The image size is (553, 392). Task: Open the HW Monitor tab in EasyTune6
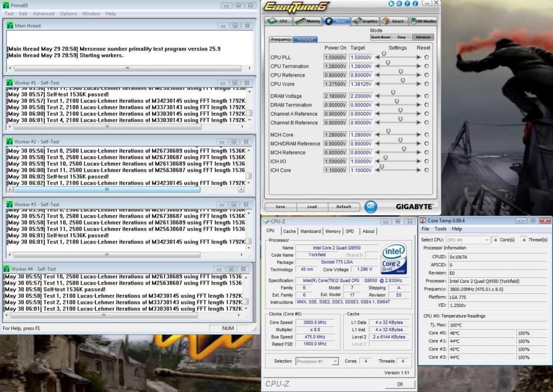(423, 21)
